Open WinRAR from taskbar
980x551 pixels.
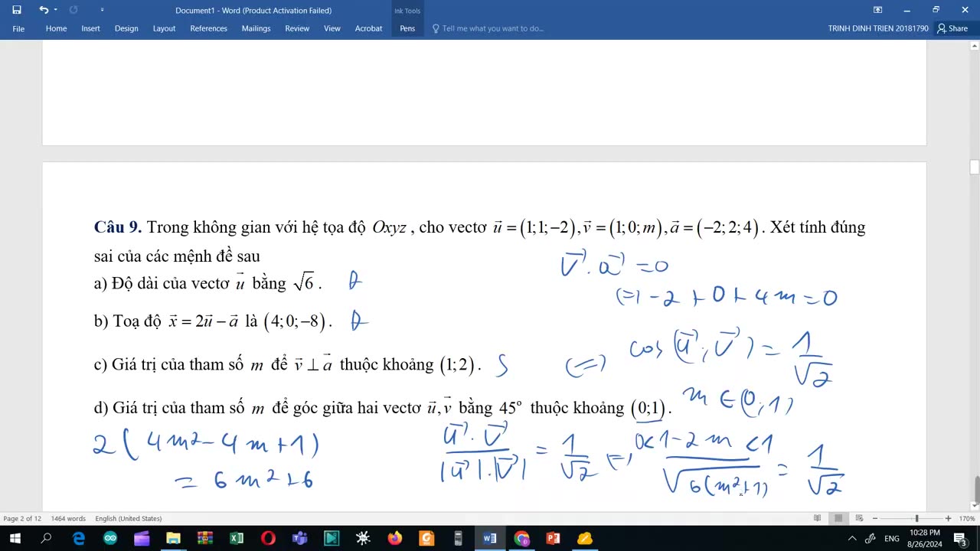tap(204, 539)
